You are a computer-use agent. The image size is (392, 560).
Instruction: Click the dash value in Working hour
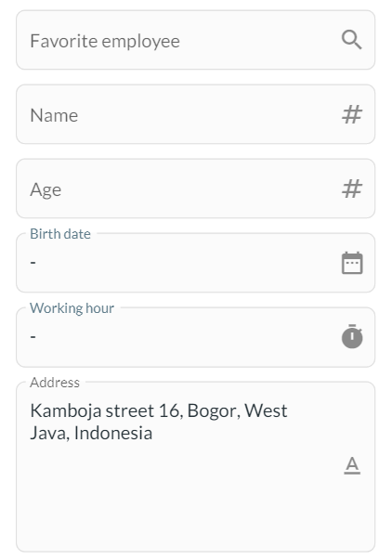click(x=33, y=337)
